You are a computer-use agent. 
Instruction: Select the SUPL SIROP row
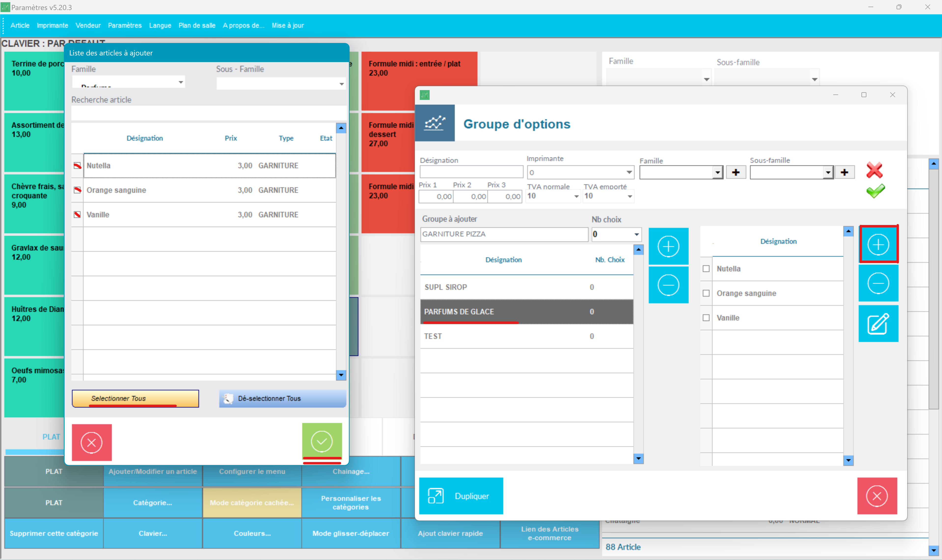pyautogui.click(x=526, y=287)
